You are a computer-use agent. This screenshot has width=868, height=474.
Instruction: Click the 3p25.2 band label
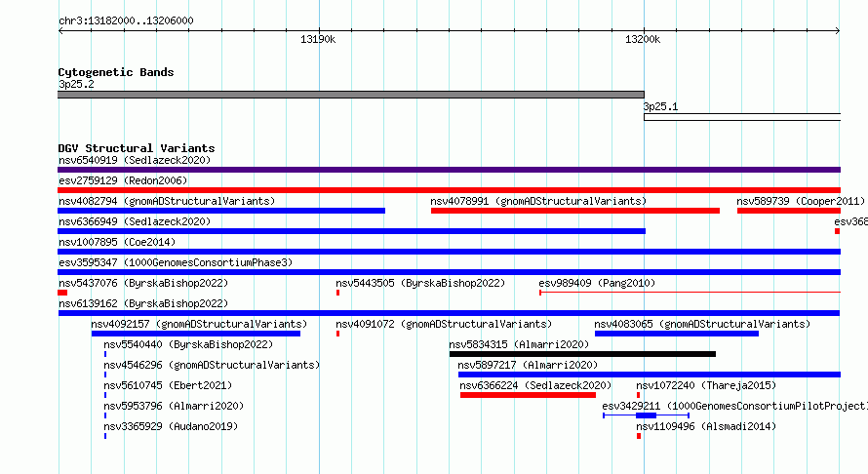coord(76,84)
